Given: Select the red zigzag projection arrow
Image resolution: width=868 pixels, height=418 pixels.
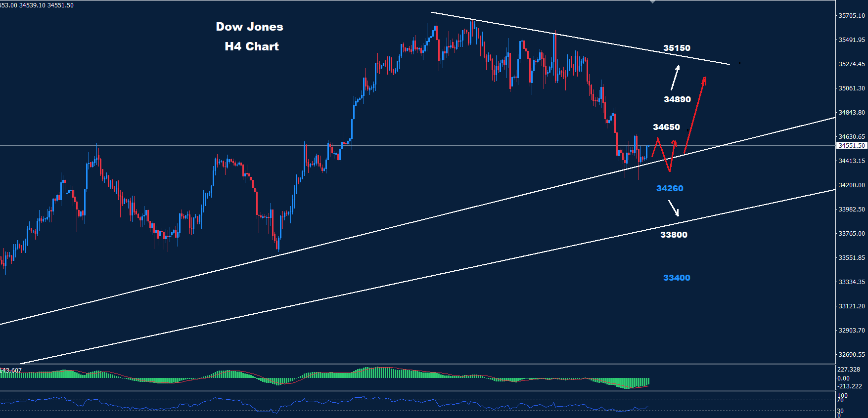Looking at the screenshot, I should click(x=664, y=153).
